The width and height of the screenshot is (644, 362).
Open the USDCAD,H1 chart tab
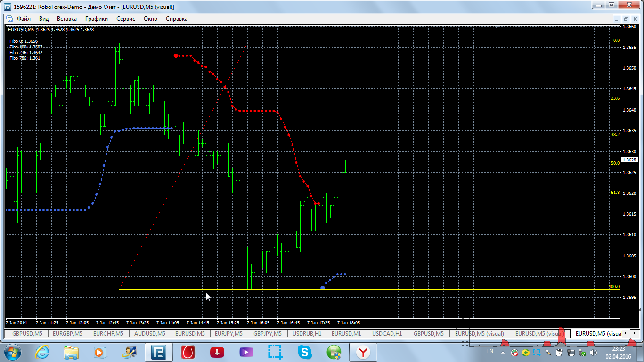[x=387, y=334]
